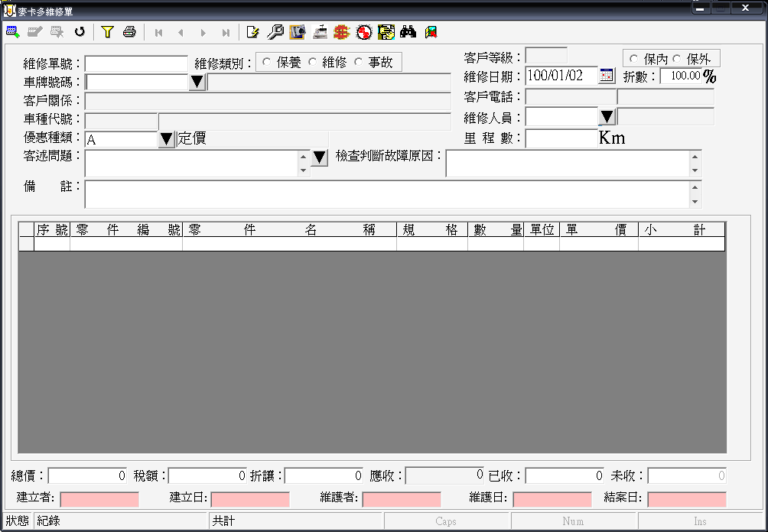Click the wrench tool icon
Viewport: 768px width, 532px height.
coord(275,32)
